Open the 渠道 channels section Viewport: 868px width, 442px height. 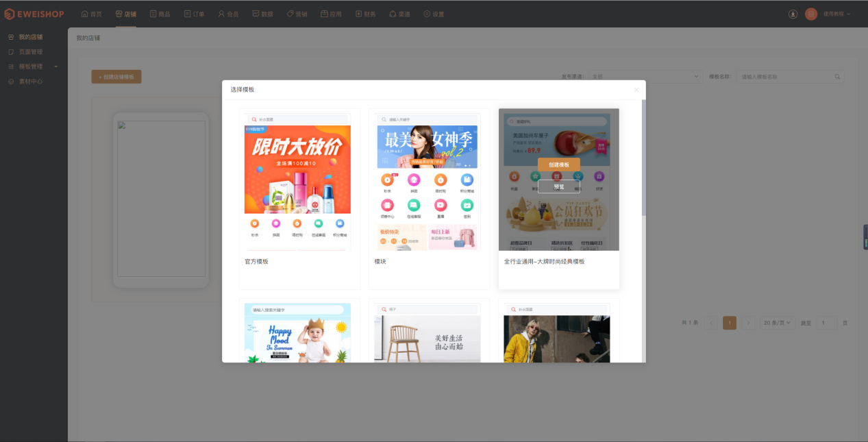(x=400, y=14)
